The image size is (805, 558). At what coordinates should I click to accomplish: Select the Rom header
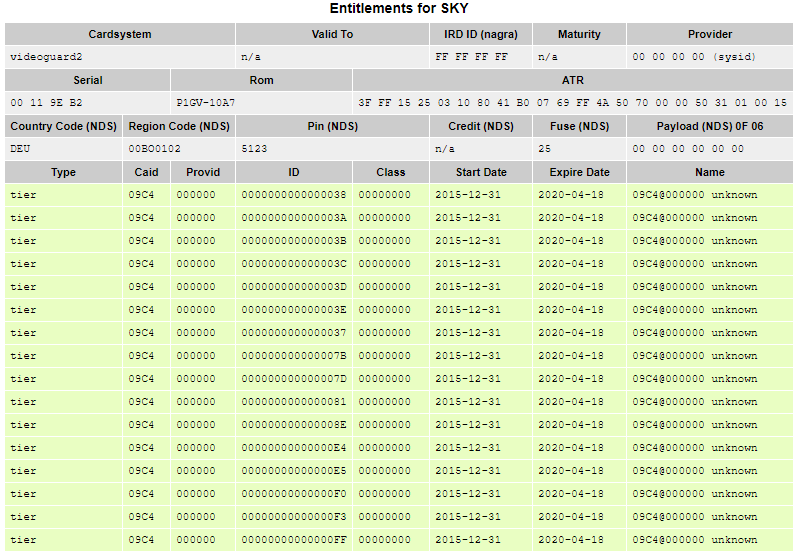pos(261,80)
